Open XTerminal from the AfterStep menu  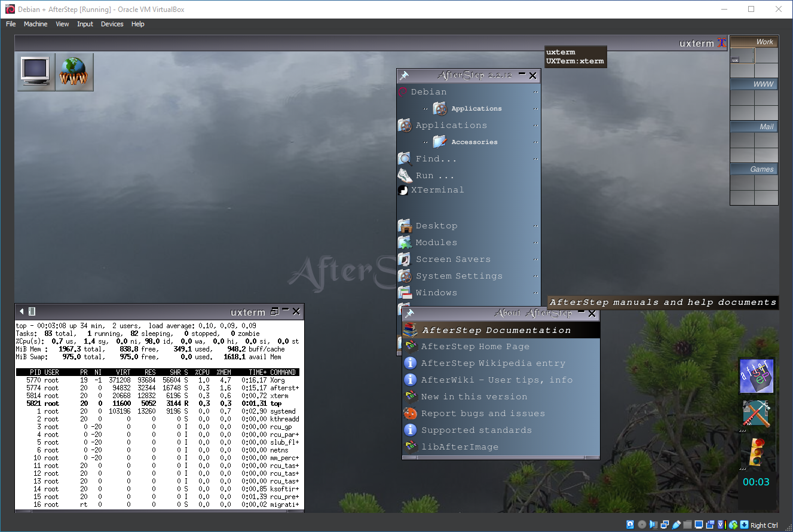tap(437, 190)
